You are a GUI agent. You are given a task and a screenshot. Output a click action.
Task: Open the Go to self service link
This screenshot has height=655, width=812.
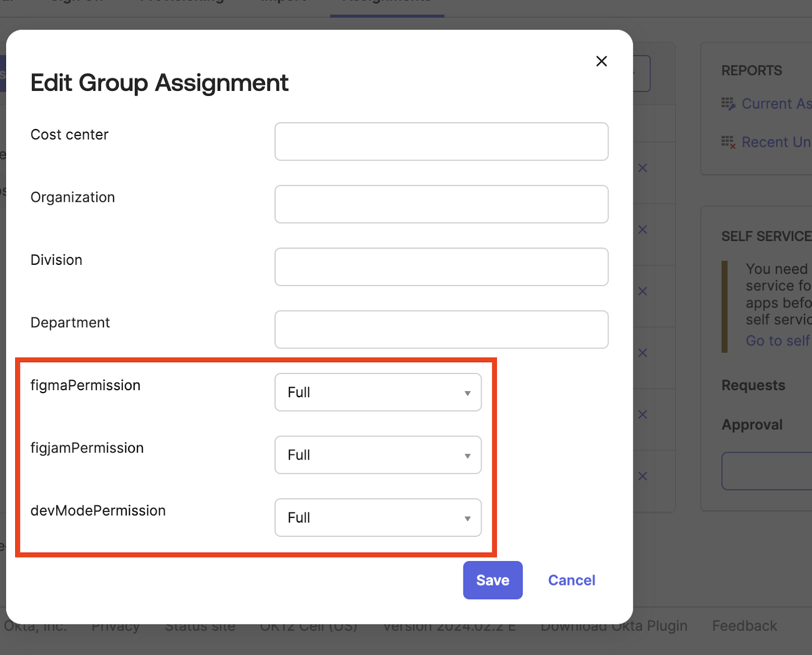point(777,340)
